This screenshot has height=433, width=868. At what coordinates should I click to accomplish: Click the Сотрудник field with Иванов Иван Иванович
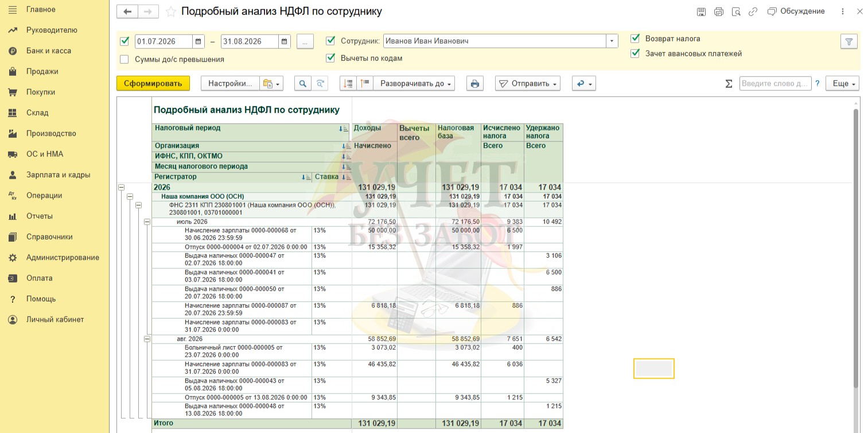(495, 41)
